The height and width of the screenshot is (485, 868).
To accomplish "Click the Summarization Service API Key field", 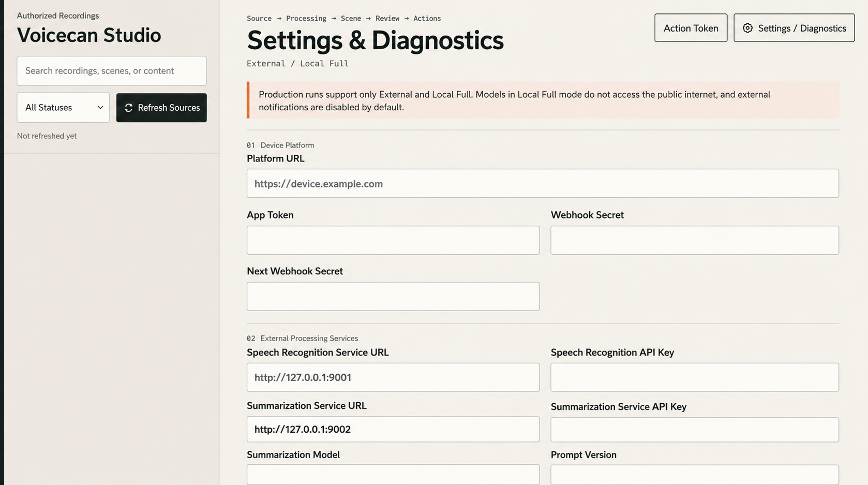I will [x=695, y=430].
